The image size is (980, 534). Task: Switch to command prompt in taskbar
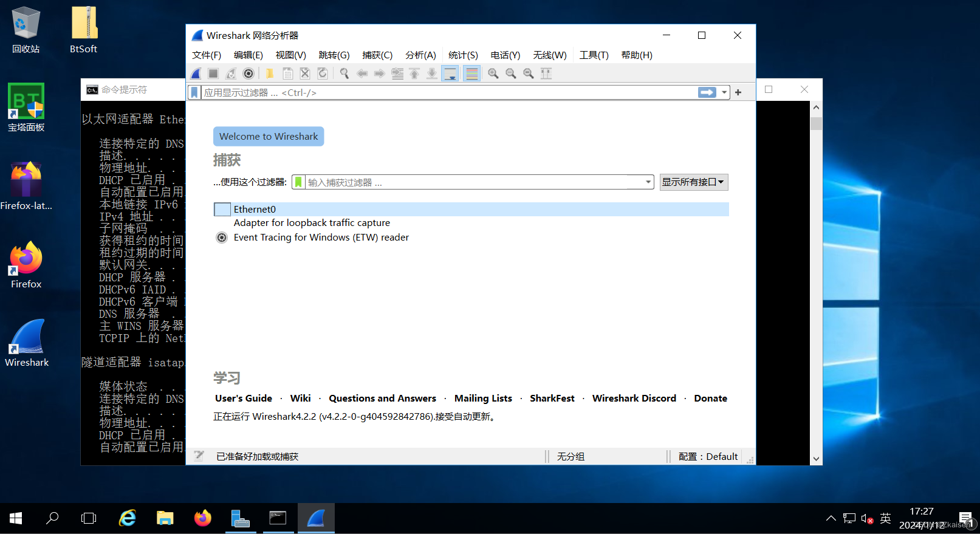[278, 518]
